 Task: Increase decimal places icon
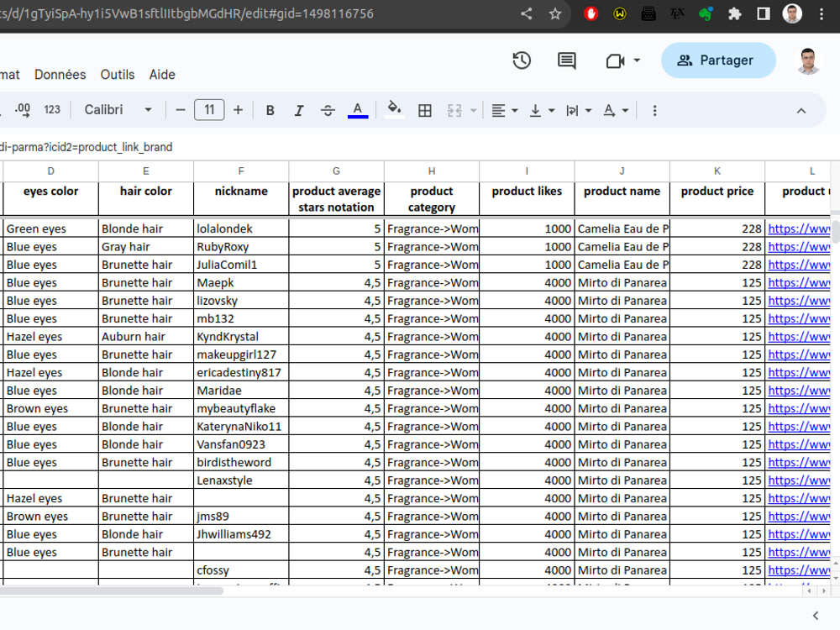23,110
